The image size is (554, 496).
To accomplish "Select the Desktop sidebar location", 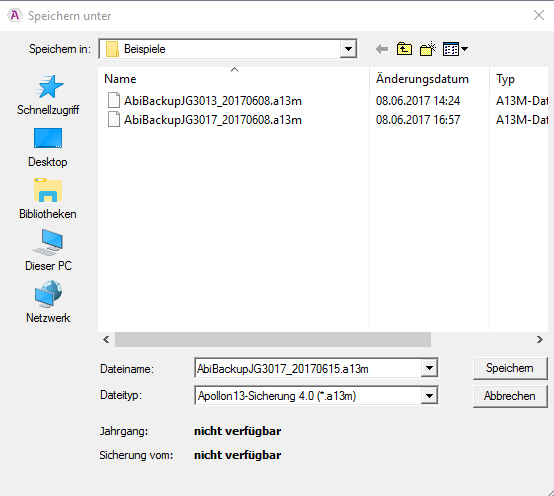I will coord(48,147).
